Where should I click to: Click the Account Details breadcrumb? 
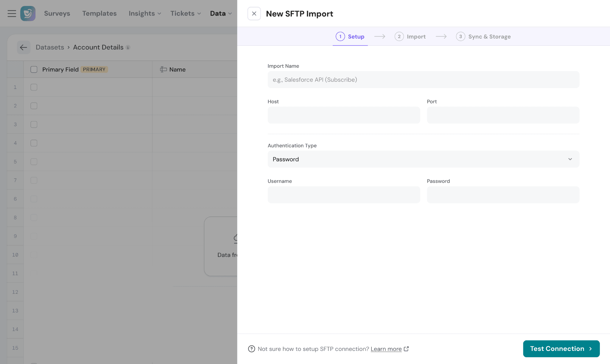98,47
